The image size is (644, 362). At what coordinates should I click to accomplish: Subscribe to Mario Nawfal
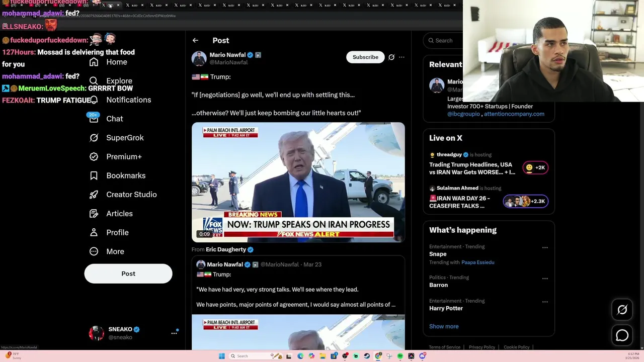pos(365,57)
